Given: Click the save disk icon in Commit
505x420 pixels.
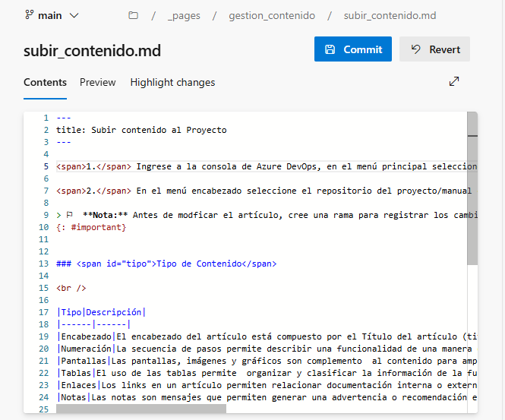Looking at the screenshot, I should pos(330,49).
